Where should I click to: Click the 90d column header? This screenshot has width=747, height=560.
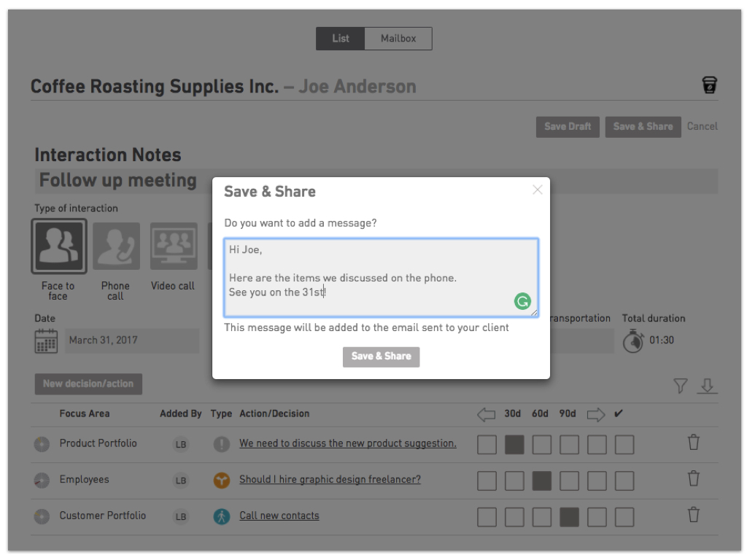[568, 413]
